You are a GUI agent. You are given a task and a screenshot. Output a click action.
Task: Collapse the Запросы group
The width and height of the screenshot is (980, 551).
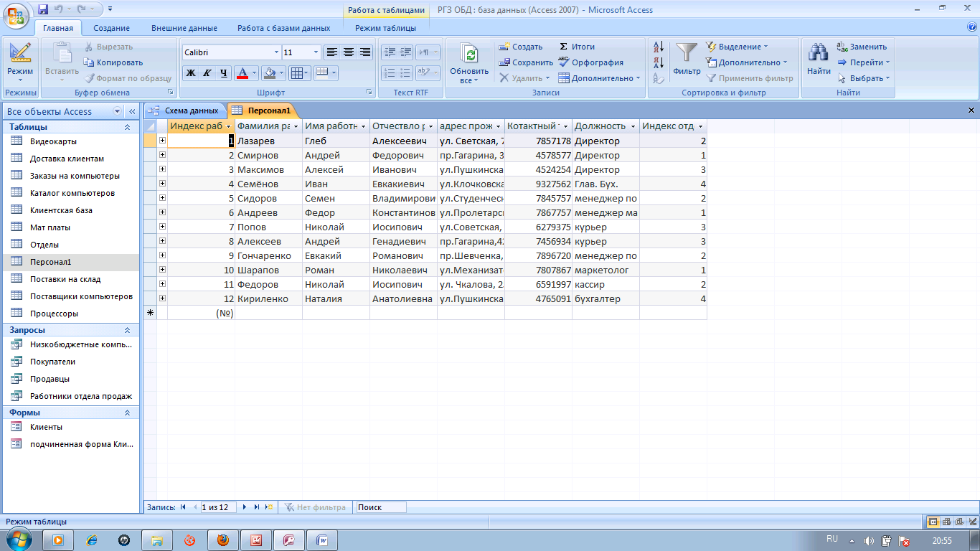tap(128, 330)
